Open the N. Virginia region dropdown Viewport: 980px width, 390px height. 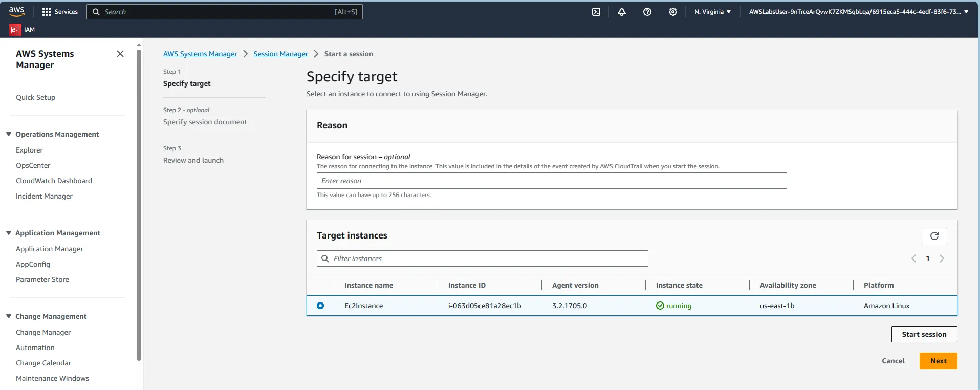pos(712,12)
